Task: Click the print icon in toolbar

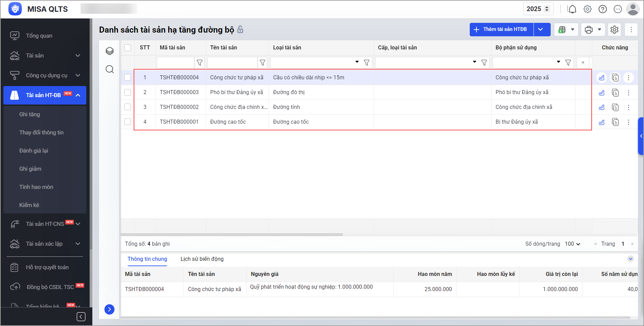Action: (589, 30)
